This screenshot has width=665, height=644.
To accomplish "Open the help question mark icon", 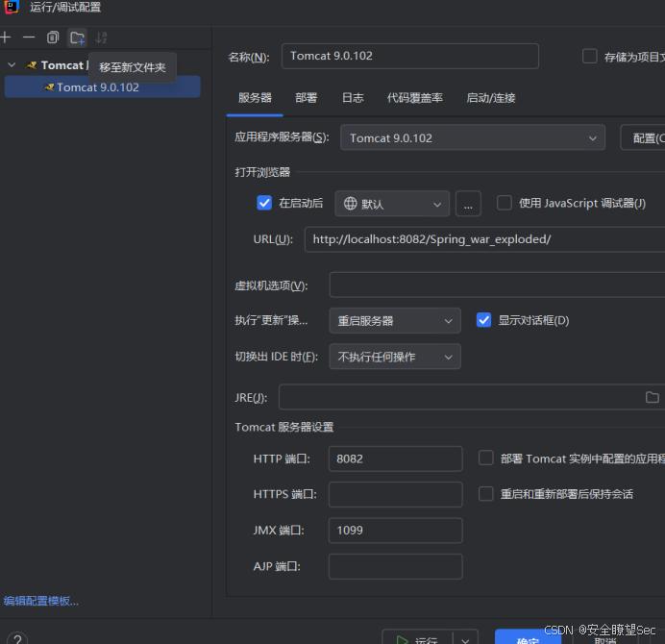I will [17, 639].
